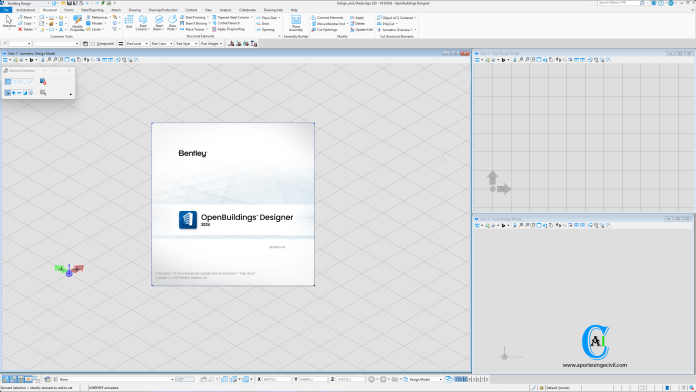Click the Models button in ribbon
The image size is (696, 392).
coord(95,23)
